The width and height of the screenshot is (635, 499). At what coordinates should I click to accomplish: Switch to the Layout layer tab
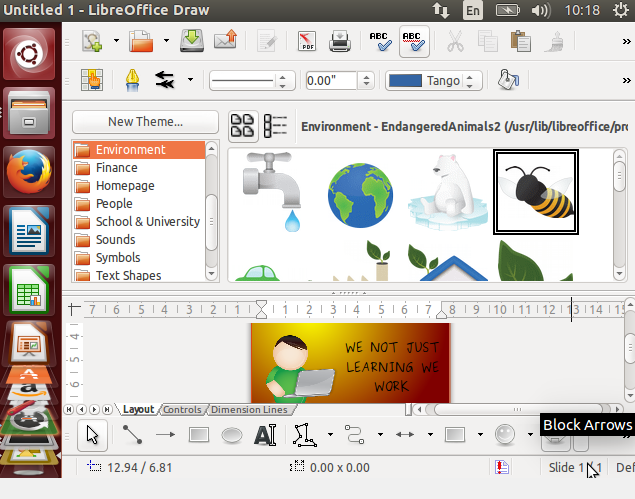click(139, 409)
